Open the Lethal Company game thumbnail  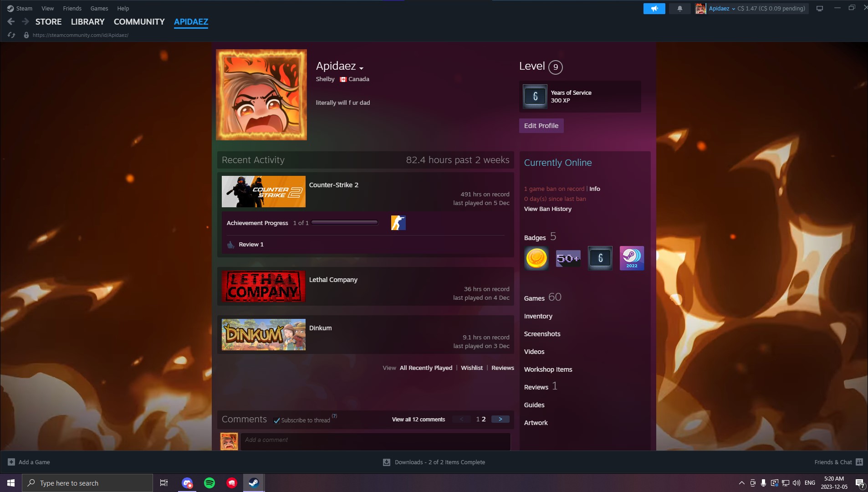click(x=263, y=287)
